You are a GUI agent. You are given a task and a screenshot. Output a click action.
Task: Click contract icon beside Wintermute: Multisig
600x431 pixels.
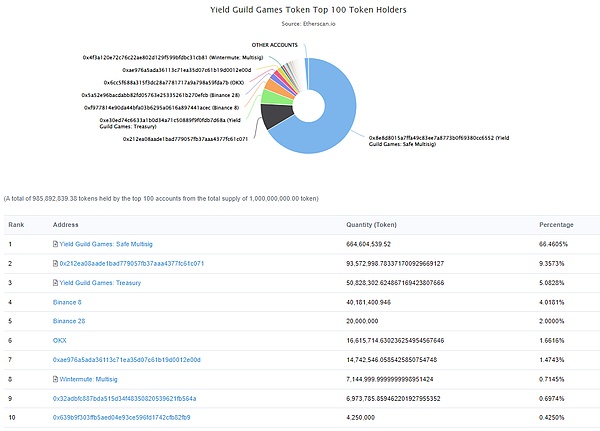point(56,380)
